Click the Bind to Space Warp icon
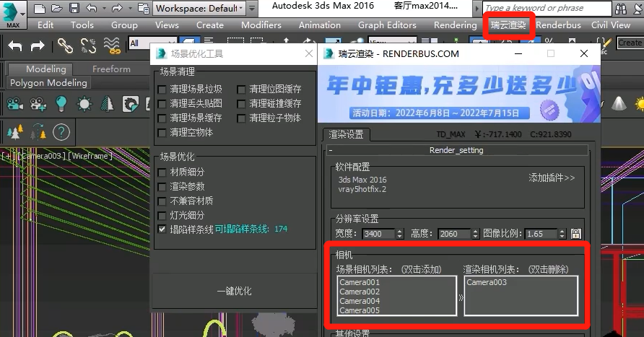 [x=111, y=45]
